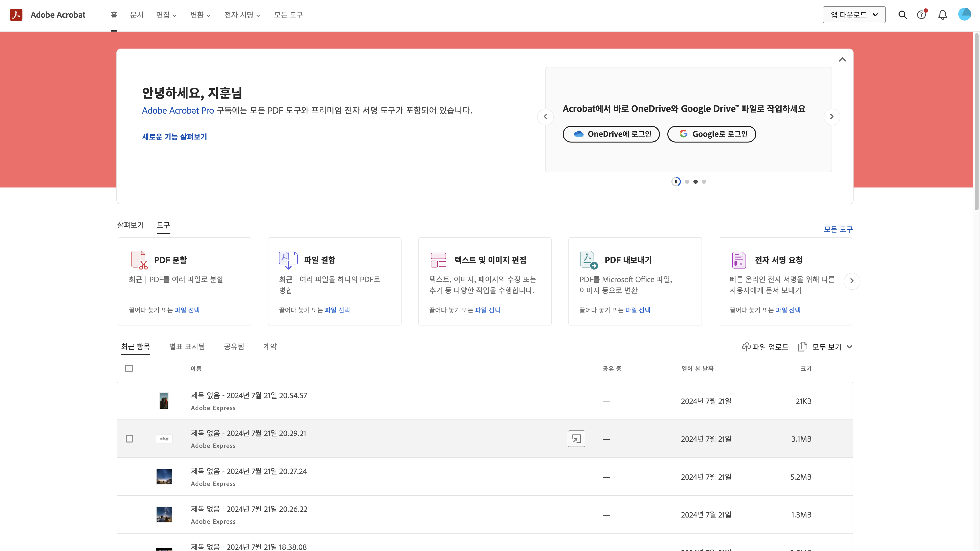The image size is (980, 551).
Task: Click the PDF 내보내기 tool icon
Action: click(588, 260)
